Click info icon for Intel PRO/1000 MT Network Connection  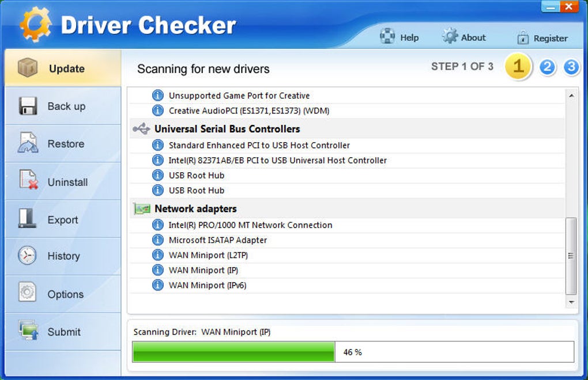[x=158, y=225]
